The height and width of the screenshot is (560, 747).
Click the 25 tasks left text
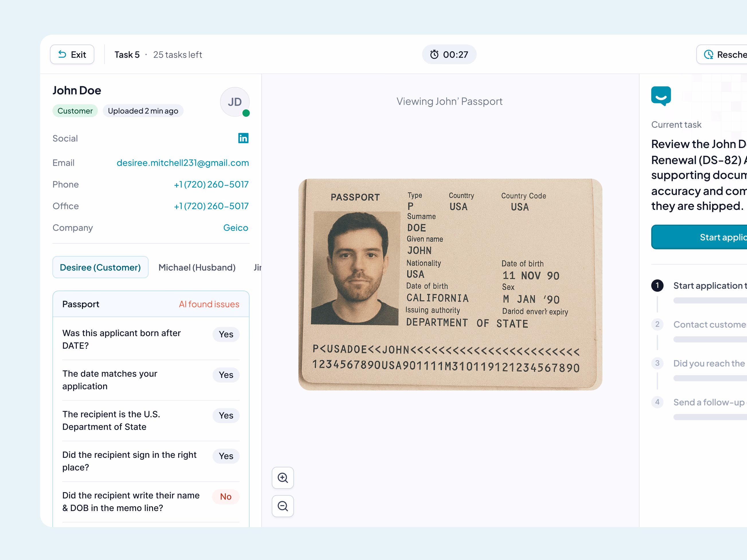tap(178, 55)
